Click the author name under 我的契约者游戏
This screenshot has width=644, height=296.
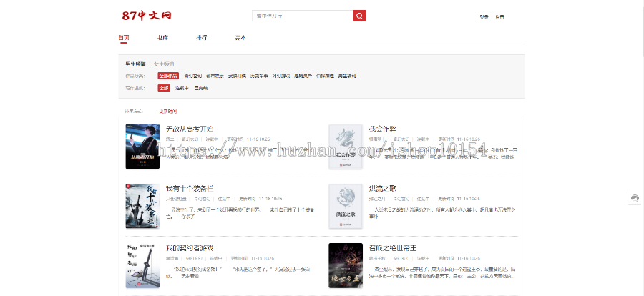tap(172, 258)
